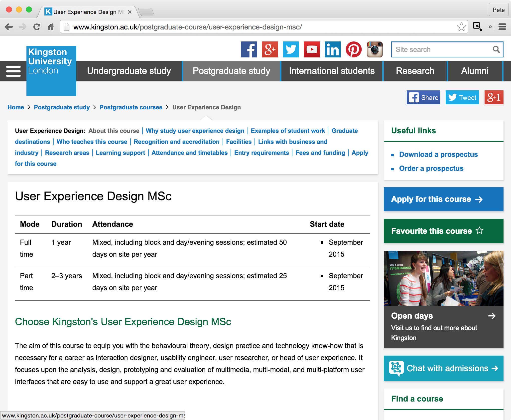Open the hamburger navigation menu
This screenshot has width=511, height=420.
(x=13, y=71)
